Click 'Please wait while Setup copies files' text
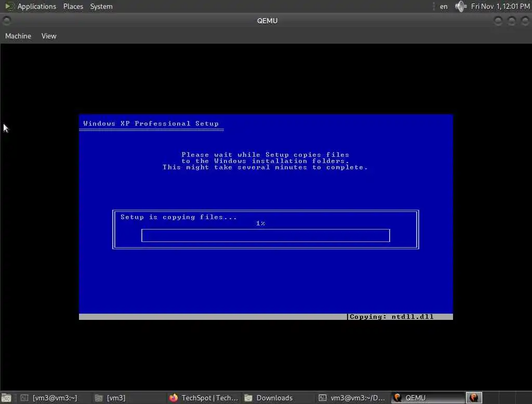Image resolution: width=532 pixels, height=404 pixels. pyautogui.click(x=265, y=155)
